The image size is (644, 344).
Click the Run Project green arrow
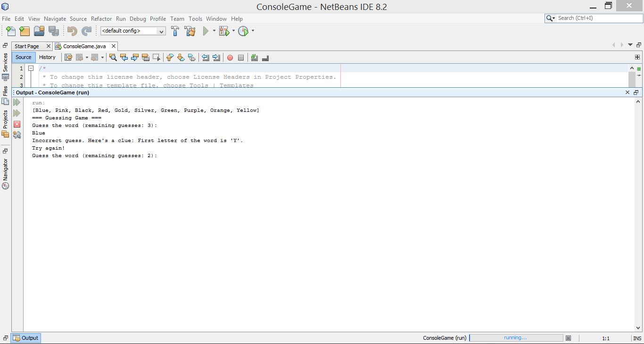click(206, 31)
